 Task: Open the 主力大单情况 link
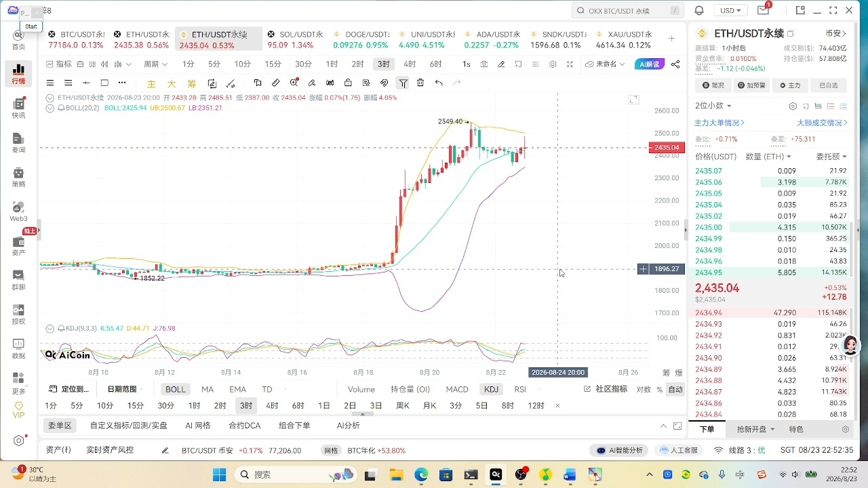click(x=719, y=123)
